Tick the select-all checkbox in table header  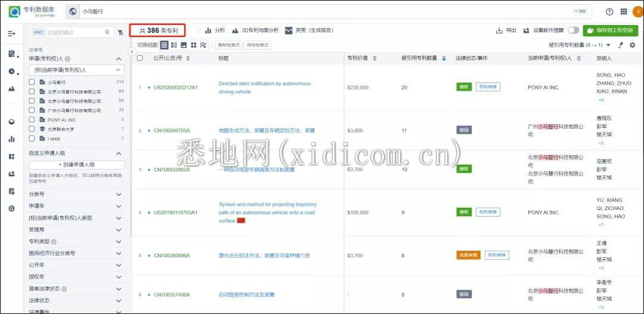click(140, 59)
